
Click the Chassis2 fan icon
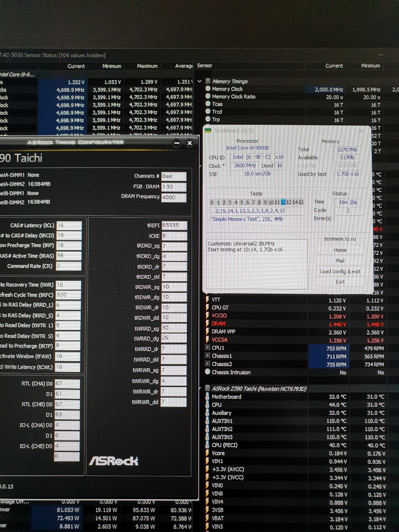coord(208,364)
